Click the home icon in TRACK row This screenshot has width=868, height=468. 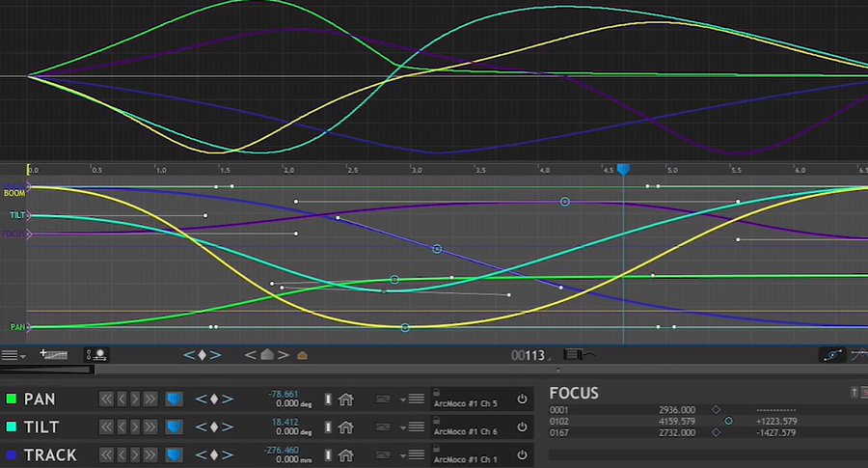[345, 454]
